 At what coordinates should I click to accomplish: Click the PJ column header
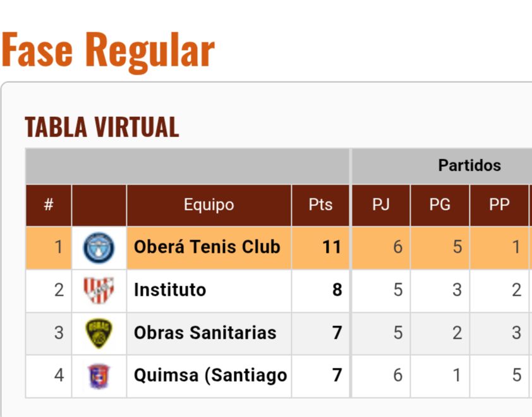point(380,205)
